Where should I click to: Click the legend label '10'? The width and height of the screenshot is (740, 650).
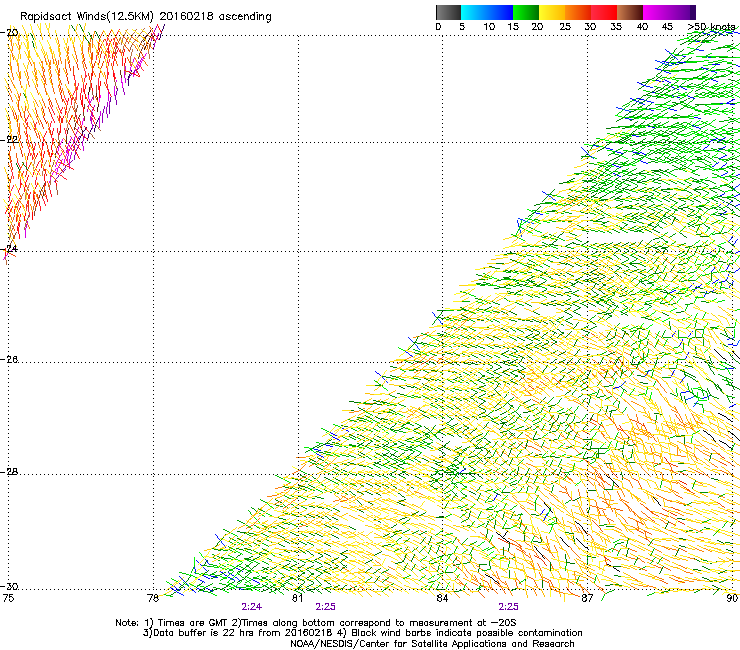(489, 27)
